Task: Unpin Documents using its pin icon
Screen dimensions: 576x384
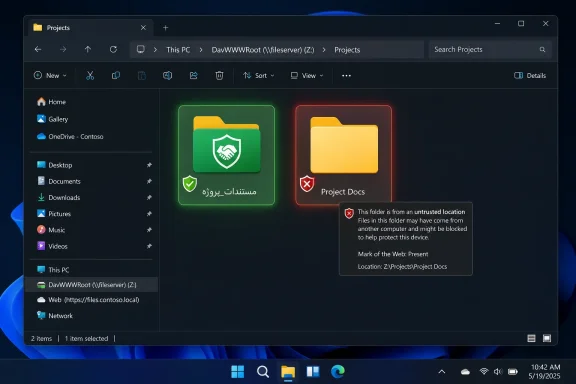Action: coord(149,181)
